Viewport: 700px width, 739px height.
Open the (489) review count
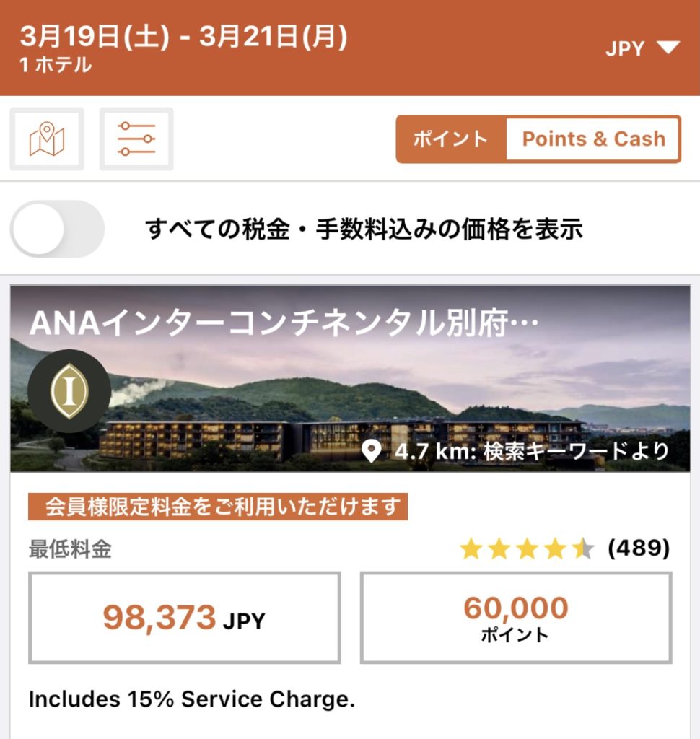click(x=639, y=549)
